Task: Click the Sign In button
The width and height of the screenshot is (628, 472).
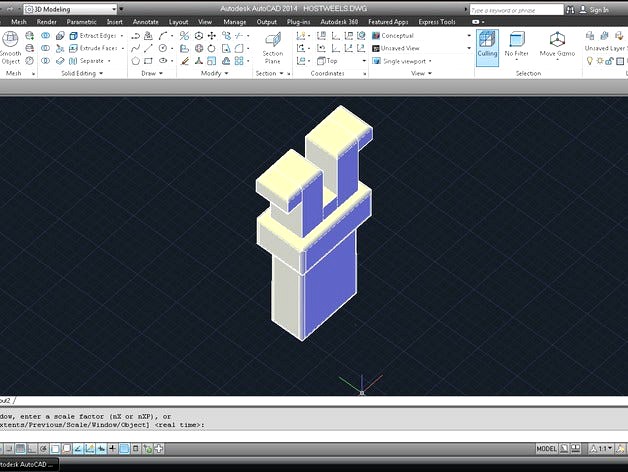Action: click(x=598, y=9)
